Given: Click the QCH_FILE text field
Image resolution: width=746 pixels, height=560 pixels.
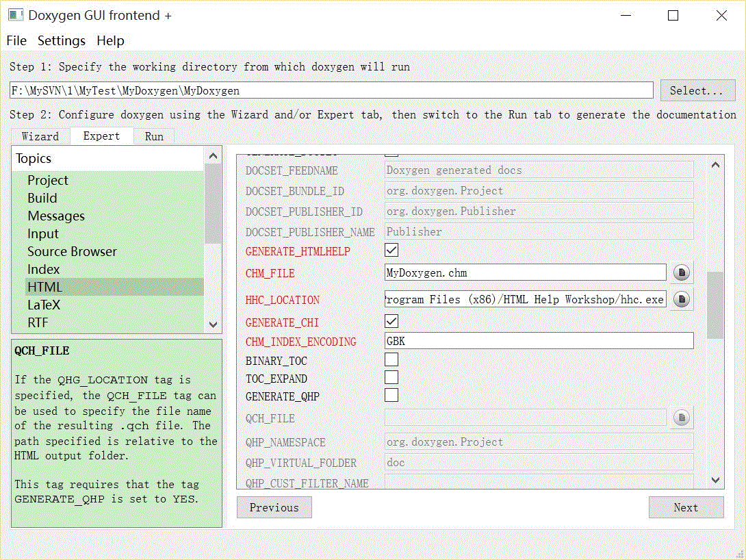Looking at the screenshot, I should (525, 418).
